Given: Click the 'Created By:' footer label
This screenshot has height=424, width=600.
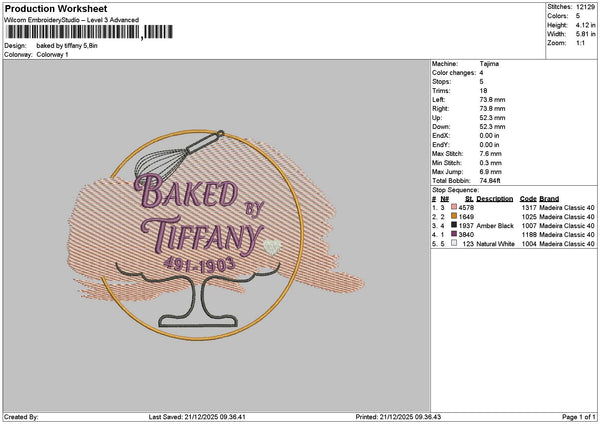Looking at the screenshot, I should coord(21,417).
